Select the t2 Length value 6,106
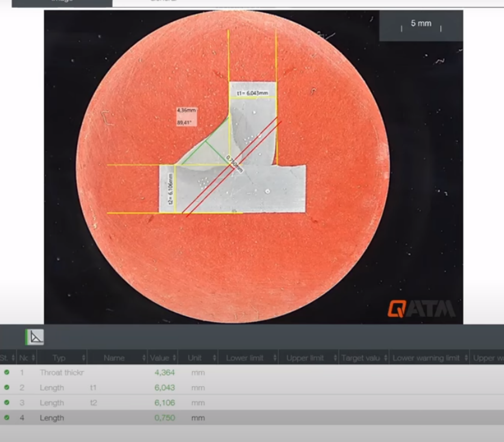 click(x=165, y=403)
